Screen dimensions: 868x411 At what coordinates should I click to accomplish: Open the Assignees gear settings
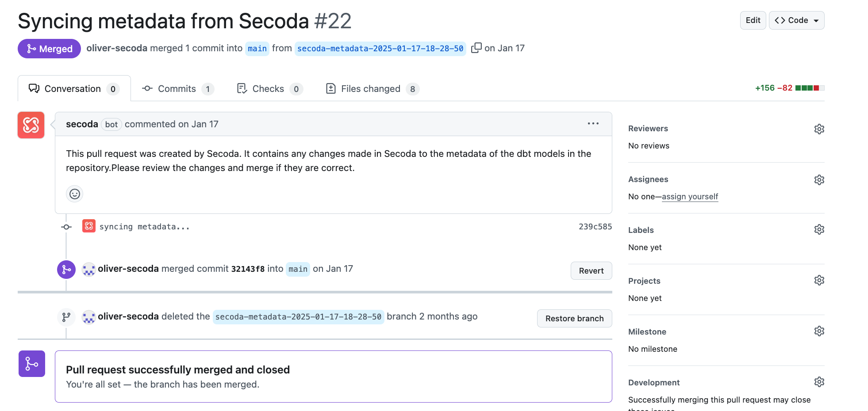(819, 180)
